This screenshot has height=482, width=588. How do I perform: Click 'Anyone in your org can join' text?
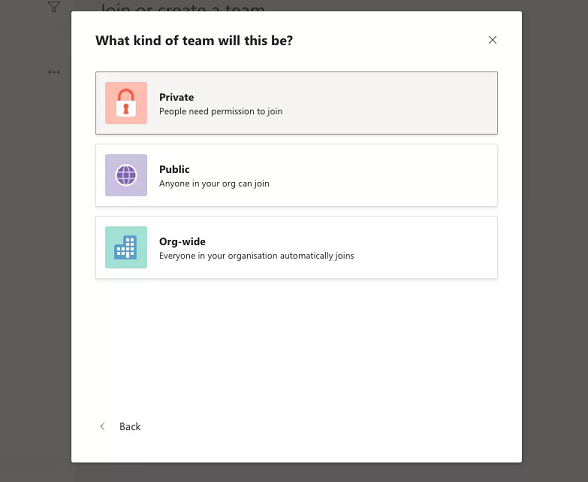click(214, 183)
